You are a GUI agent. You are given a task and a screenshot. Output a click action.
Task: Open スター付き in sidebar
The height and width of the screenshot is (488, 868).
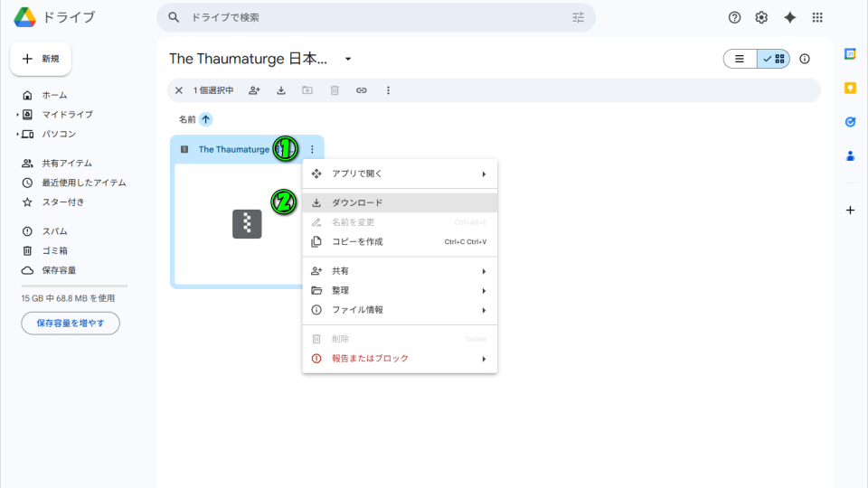pos(63,202)
